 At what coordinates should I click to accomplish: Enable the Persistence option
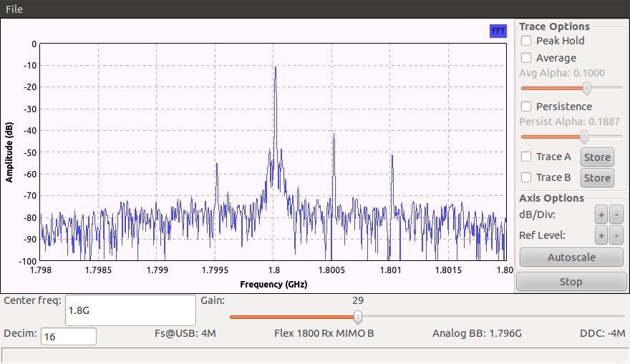pyautogui.click(x=526, y=107)
